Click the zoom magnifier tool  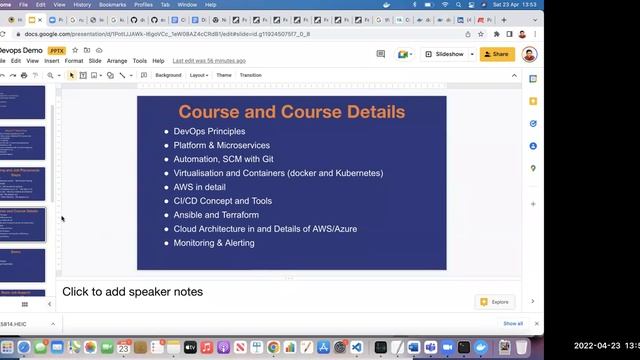pyautogui.click(x=50, y=76)
